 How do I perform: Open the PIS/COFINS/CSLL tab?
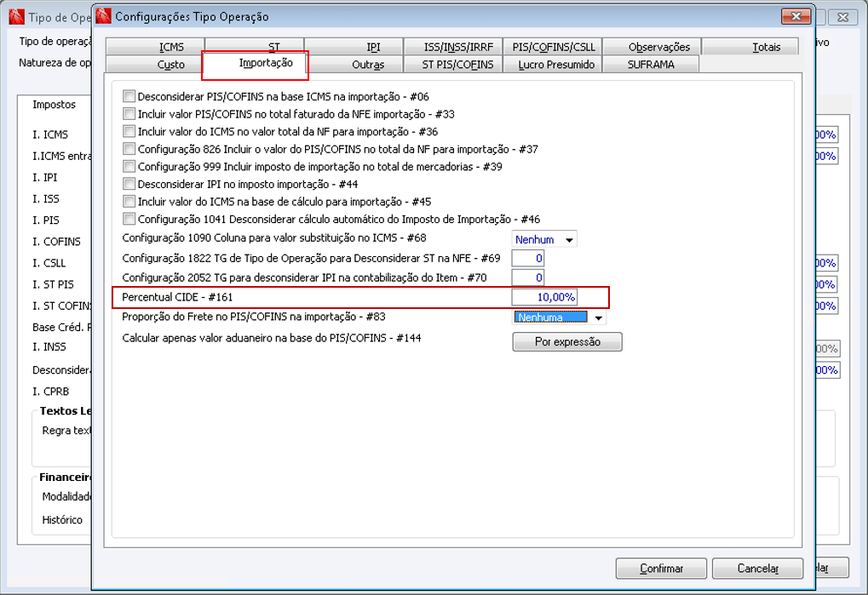click(553, 47)
